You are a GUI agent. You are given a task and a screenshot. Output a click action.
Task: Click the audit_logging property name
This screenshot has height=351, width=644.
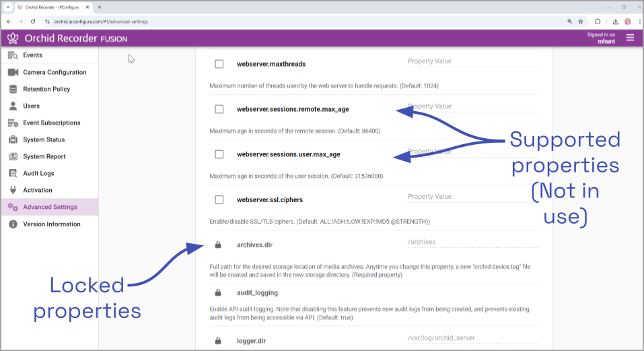coord(257,292)
